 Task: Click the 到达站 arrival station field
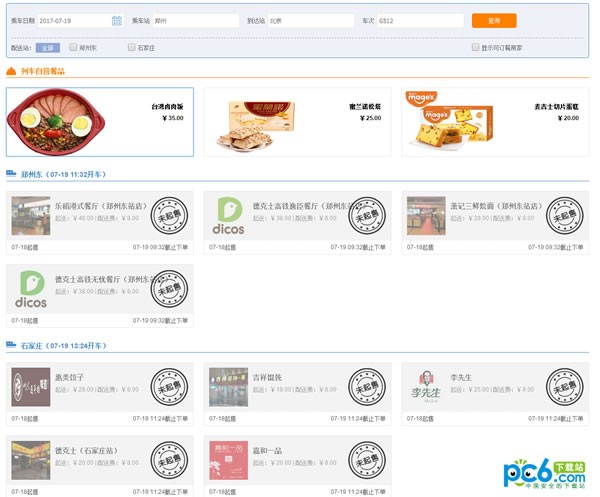[x=309, y=21]
